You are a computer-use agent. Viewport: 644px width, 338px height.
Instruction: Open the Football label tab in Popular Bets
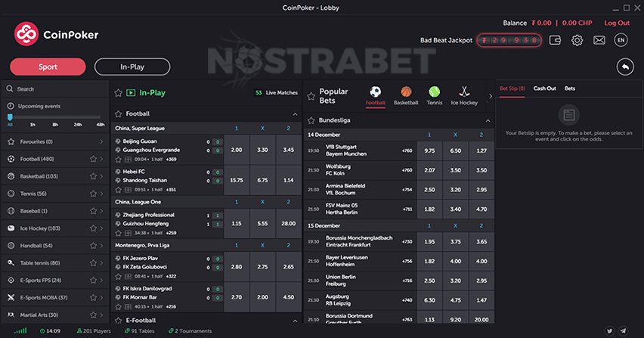[376, 103]
